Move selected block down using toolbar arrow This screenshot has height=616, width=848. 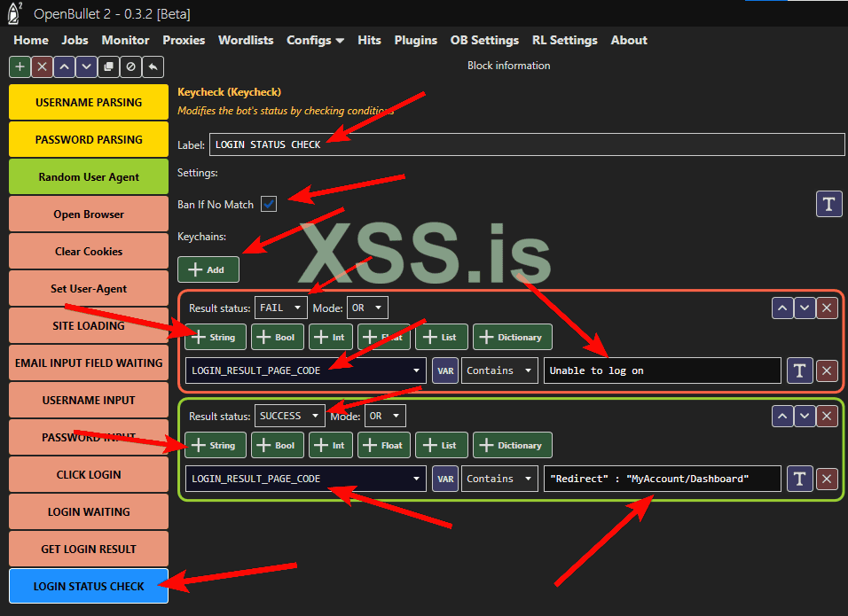[87, 67]
